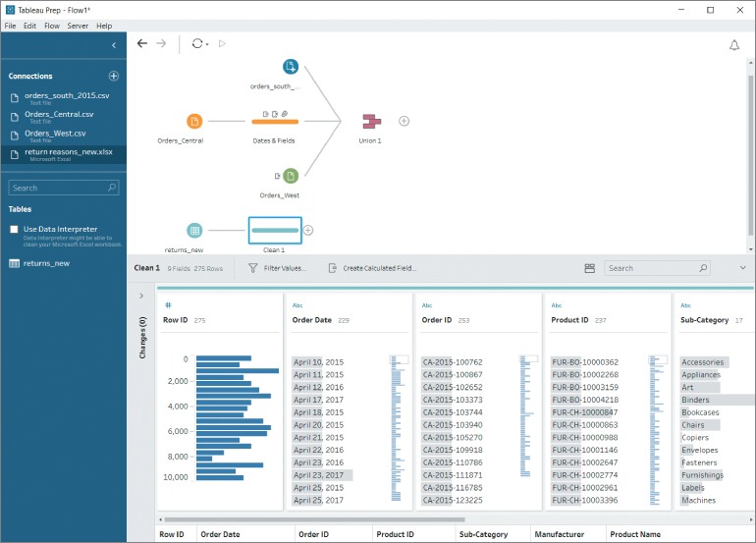
Task: Select the Union 1 step icon
Action: tap(371, 121)
